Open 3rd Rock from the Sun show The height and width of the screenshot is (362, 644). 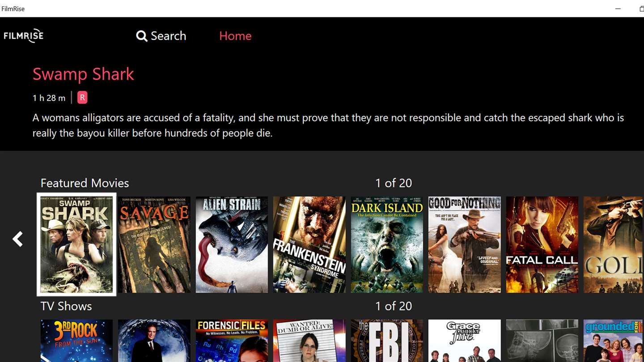click(76, 341)
